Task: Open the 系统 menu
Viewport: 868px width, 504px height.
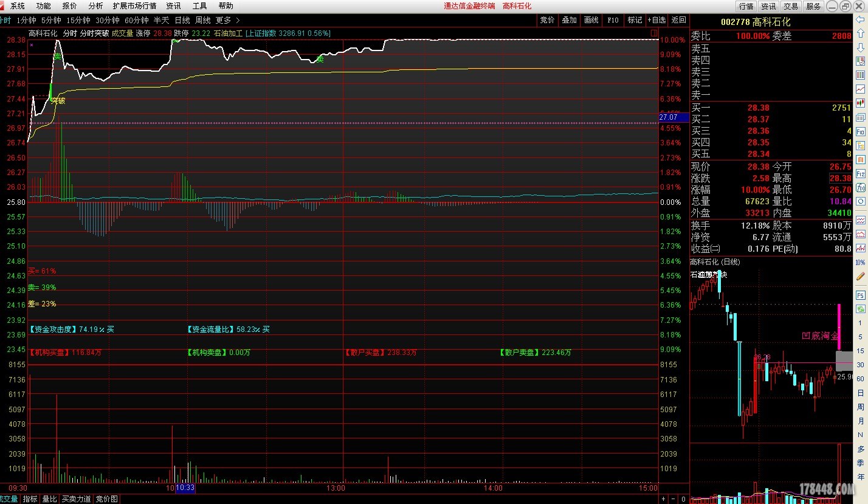Action: (18, 6)
